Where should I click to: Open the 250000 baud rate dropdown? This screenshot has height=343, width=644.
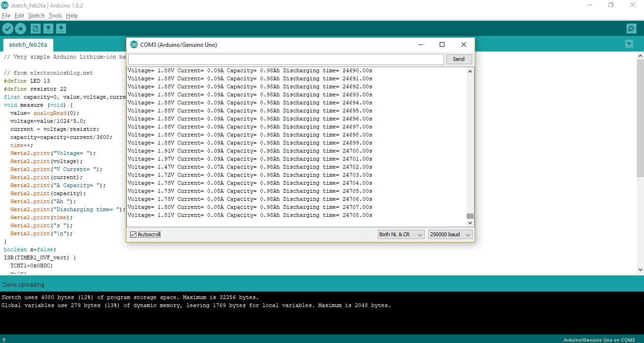click(450, 234)
